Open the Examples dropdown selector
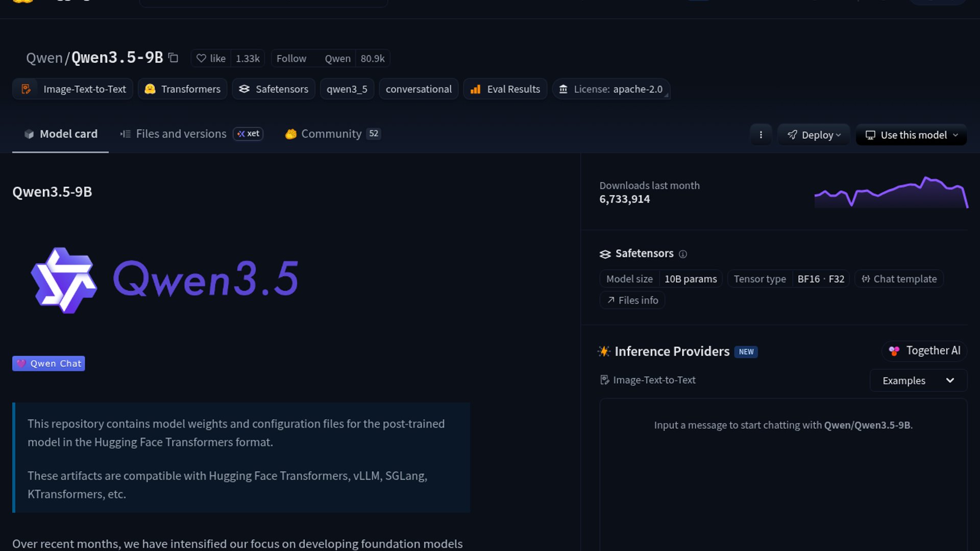This screenshot has height=551, width=980. (x=918, y=381)
